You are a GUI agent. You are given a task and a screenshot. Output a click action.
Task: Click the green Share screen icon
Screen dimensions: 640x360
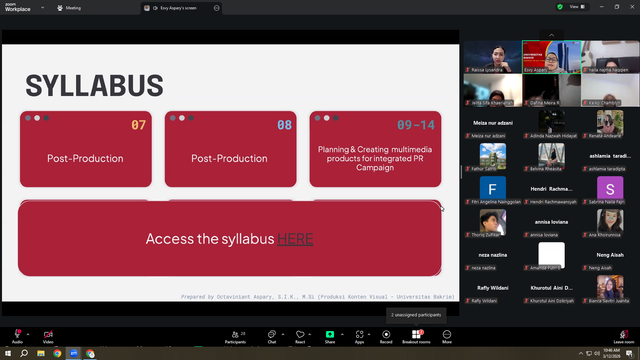point(330,334)
